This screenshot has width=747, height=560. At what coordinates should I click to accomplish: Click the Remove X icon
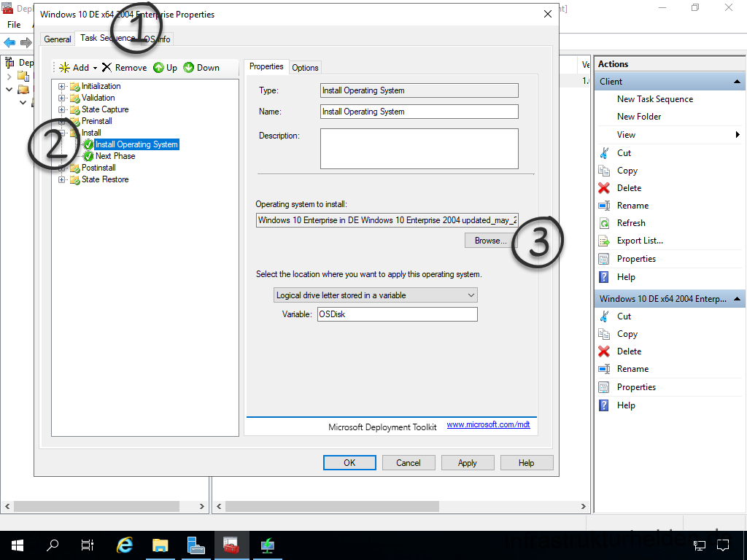[107, 68]
